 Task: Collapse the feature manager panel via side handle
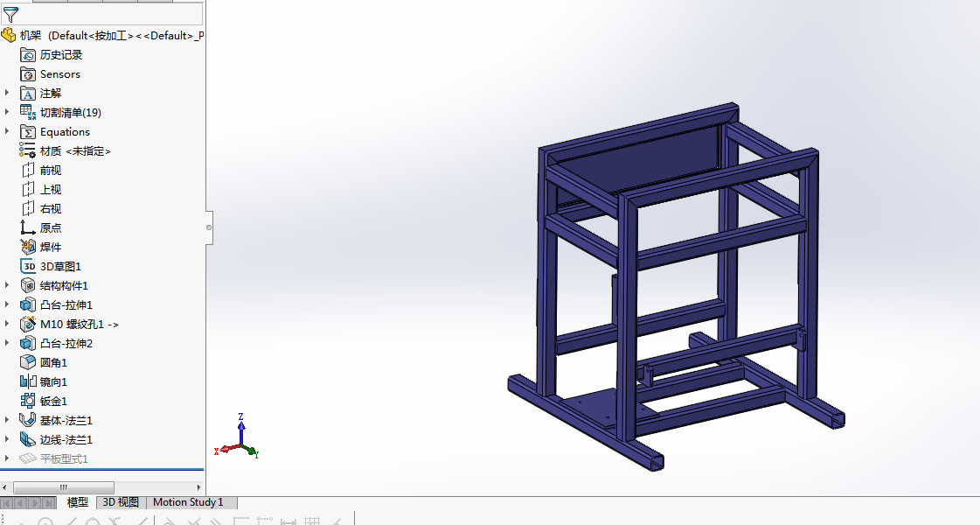click(209, 227)
